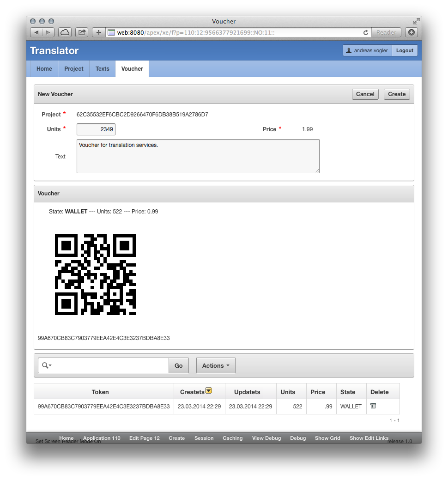448x480 pixels.
Task: Click the Price column header
Action: [318, 392]
